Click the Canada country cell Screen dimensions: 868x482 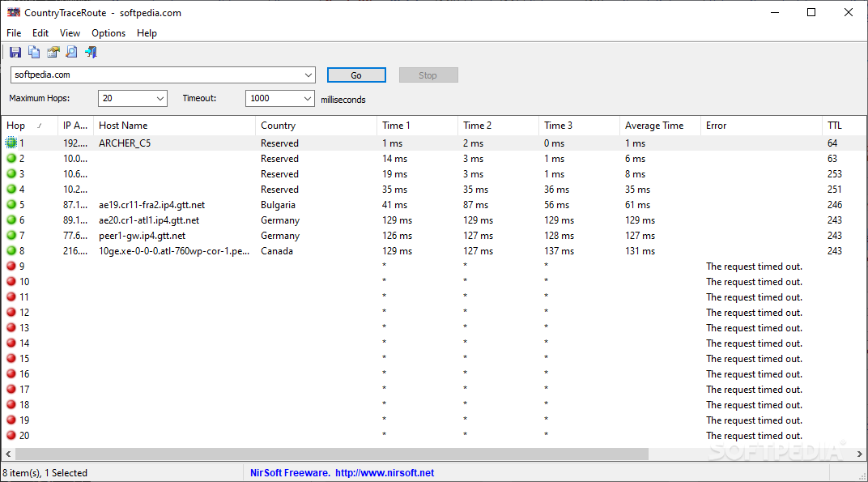pos(277,251)
